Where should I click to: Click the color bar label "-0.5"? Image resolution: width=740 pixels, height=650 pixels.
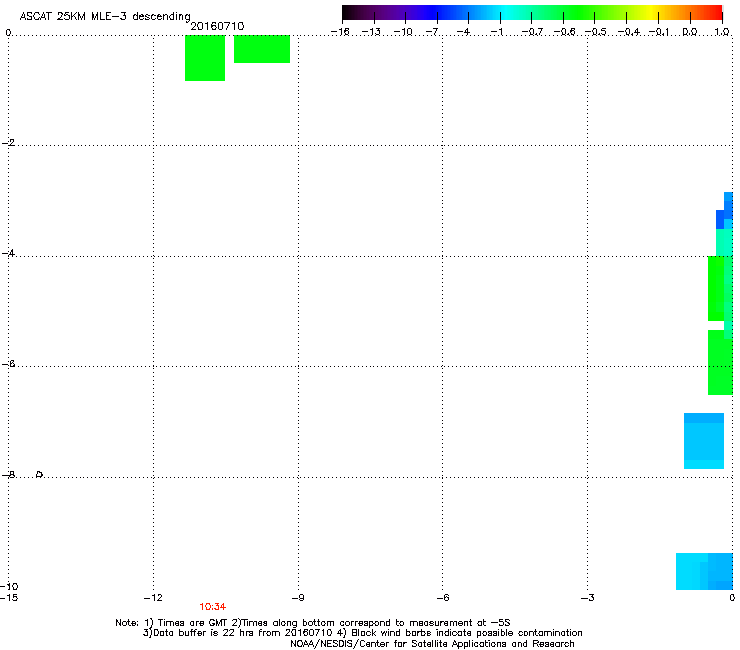click(596, 32)
